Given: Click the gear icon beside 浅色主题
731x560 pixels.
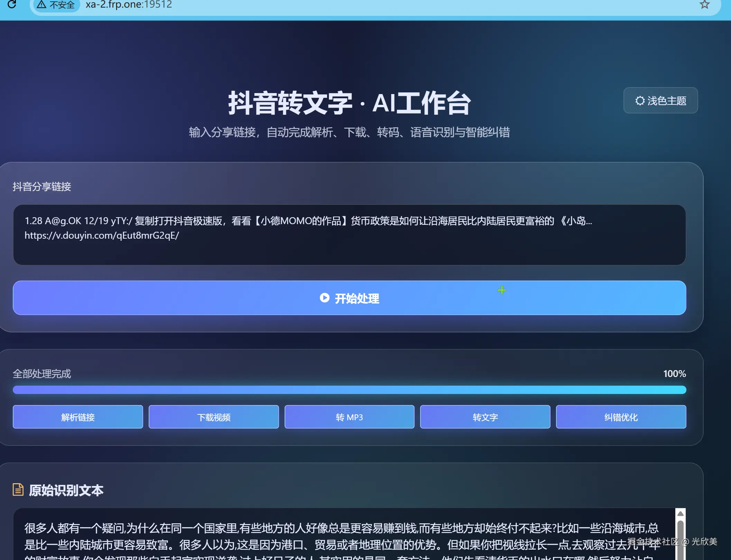Looking at the screenshot, I should (x=639, y=101).
